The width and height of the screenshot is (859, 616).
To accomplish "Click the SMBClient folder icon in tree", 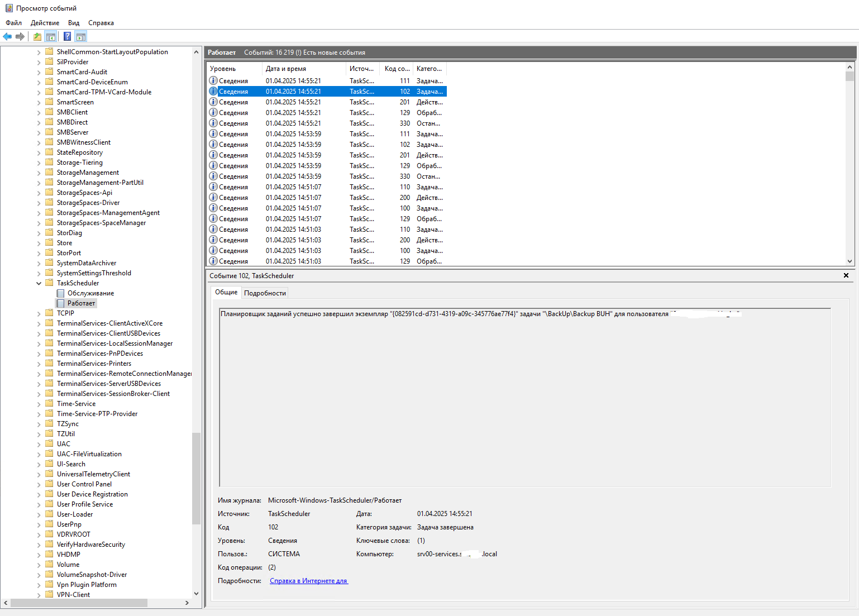I will pos(49,112).
